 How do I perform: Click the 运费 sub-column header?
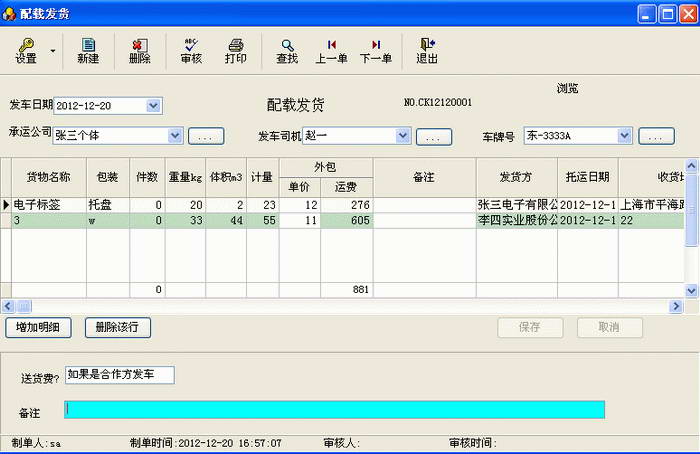click(x=346, y=187)
